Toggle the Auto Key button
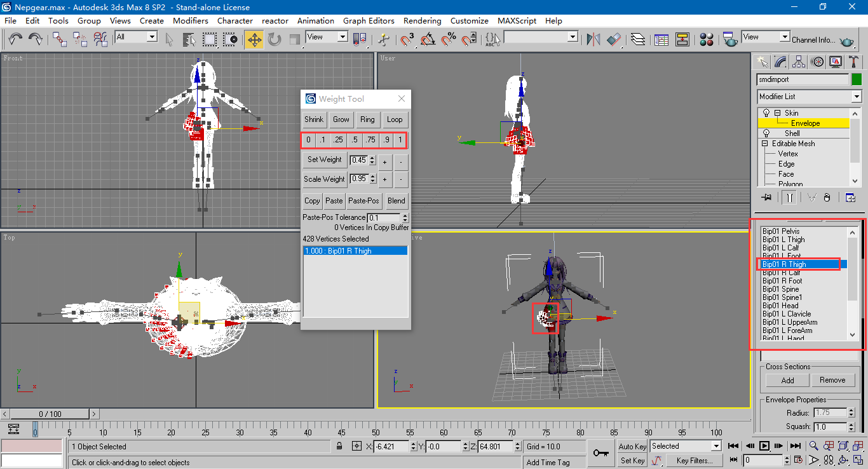Screen dimensions: 868x469 [x=632, y=446]
